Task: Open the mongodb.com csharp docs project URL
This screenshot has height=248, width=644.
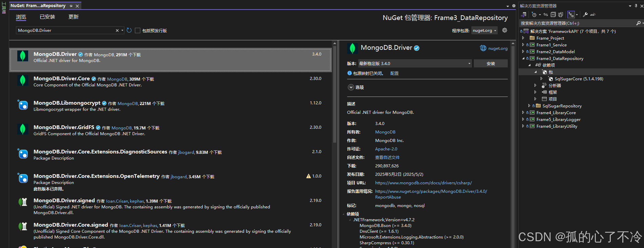Action: tap(423, 183)
